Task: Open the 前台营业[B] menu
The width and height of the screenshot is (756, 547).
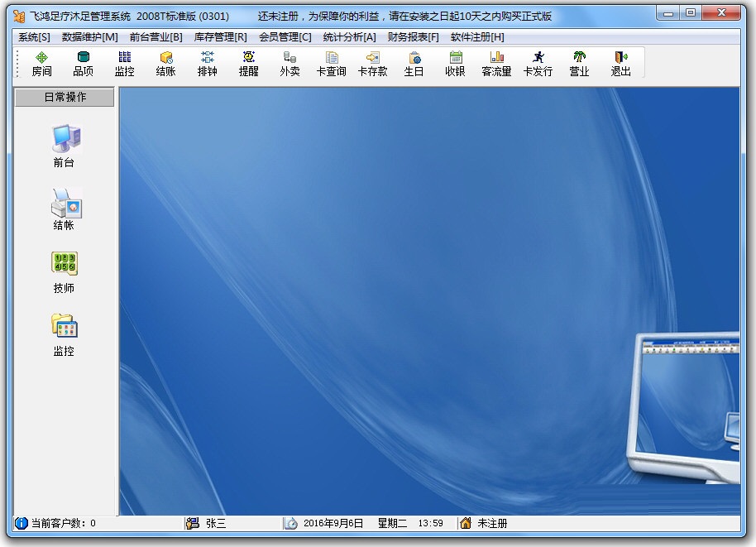Action: [156, 37]
